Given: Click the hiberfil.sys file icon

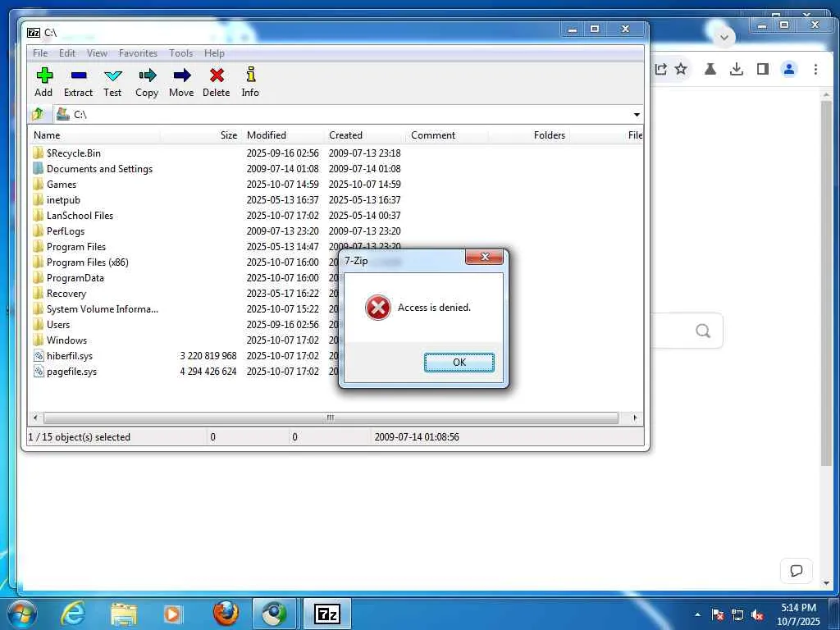Looking at the screenshot, I should pos(38,355).
